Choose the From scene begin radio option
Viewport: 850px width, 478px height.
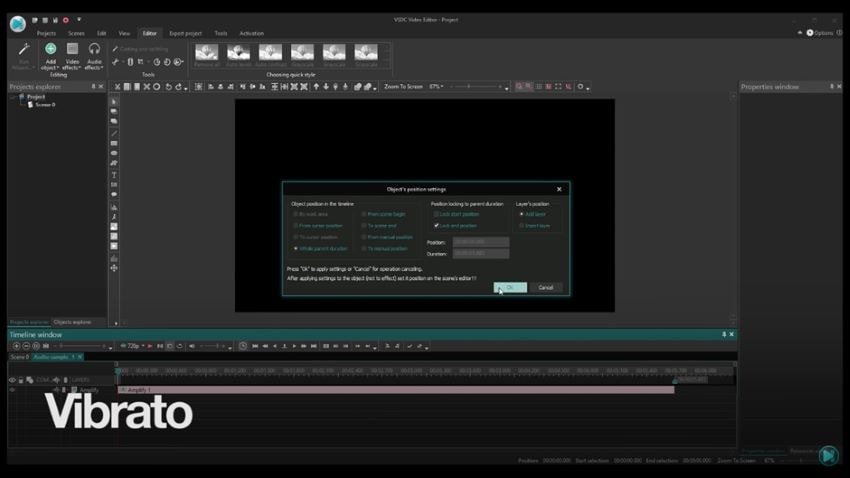coord(364,214)
